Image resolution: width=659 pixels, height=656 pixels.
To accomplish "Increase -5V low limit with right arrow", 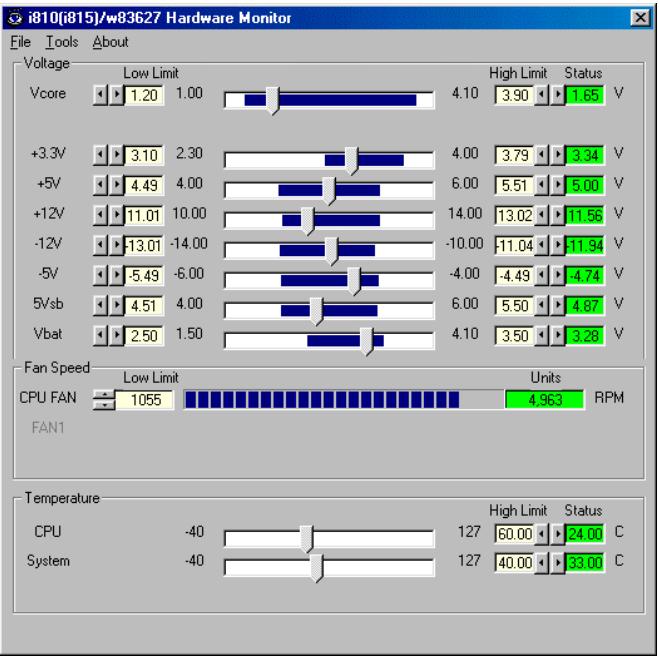I will click(116, 276).
